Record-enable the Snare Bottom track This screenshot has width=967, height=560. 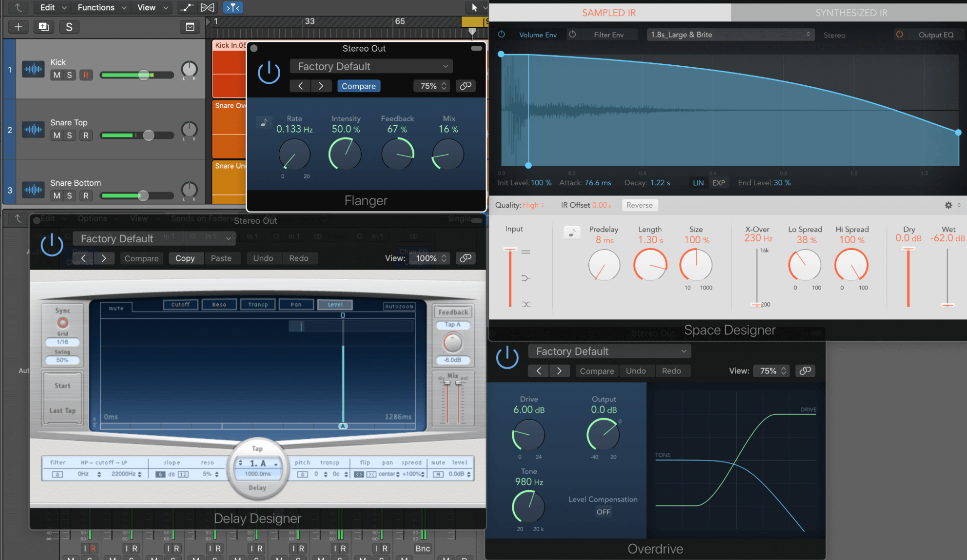click(x=86, y=196)
